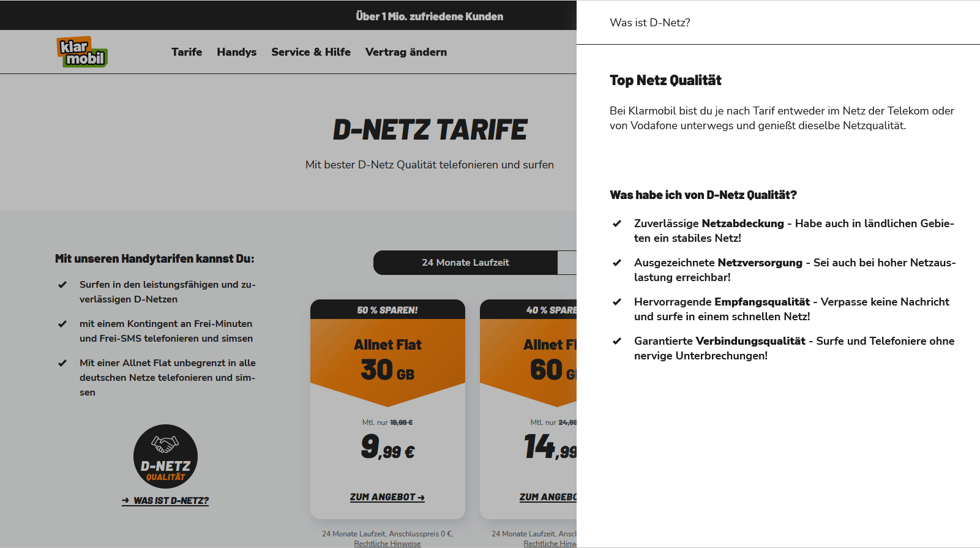Click the 'Mit bester D-Netz Qualität' subtitle

click(430, 165)
